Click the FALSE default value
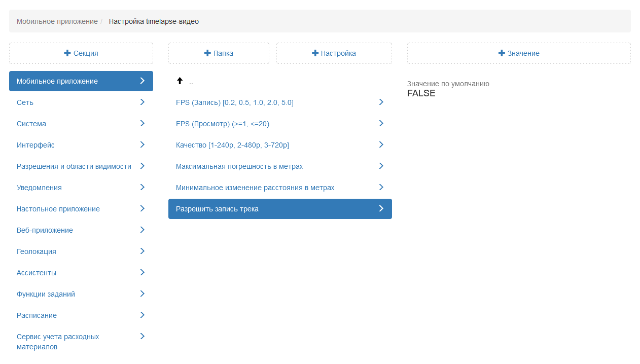 (x=421, y=93)
